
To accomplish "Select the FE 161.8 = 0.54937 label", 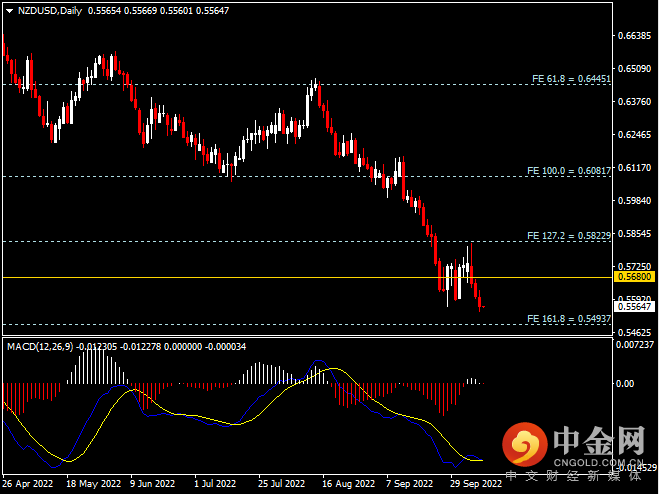I will (x=569, y=319).
